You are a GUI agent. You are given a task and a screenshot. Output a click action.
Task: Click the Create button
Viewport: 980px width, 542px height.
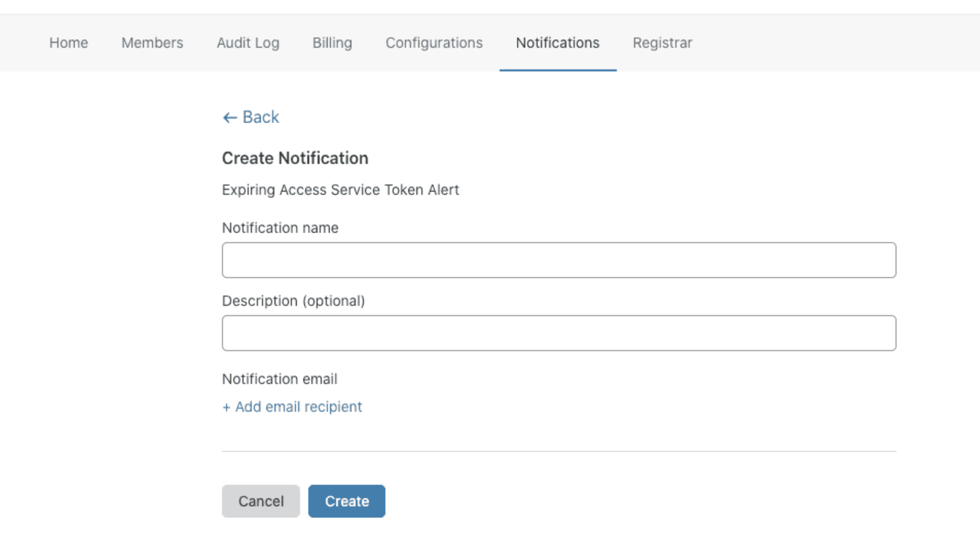(345, 501)
